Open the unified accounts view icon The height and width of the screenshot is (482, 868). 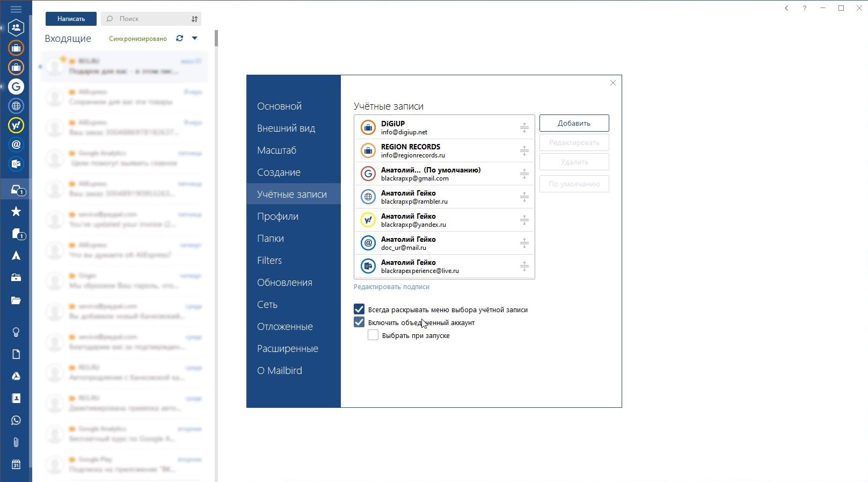[16, 27]
